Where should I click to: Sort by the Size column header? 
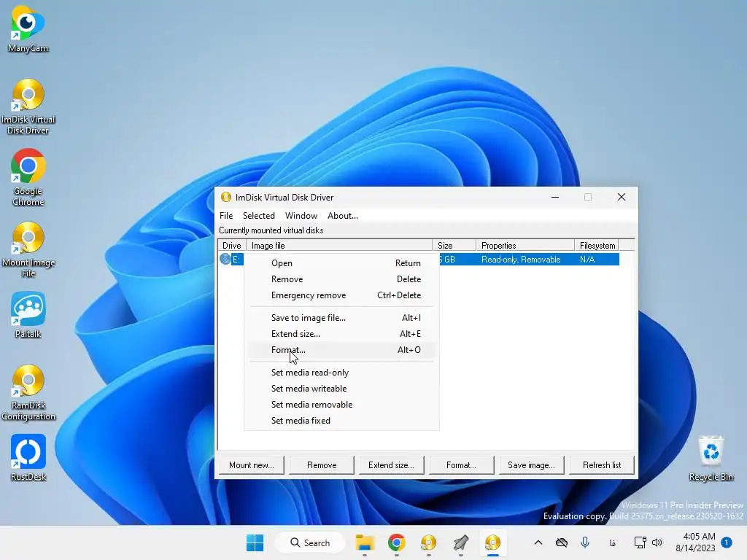coord(454,245)
